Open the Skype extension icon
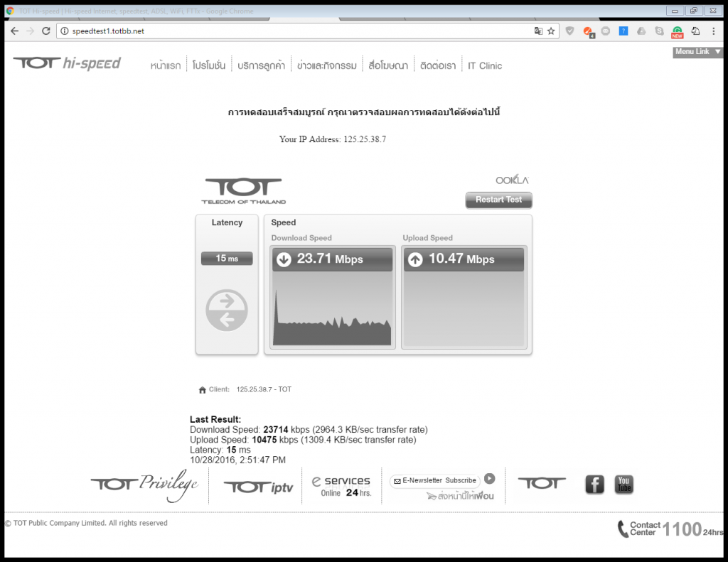Viewport: 728px width, 562px height. 659,31
